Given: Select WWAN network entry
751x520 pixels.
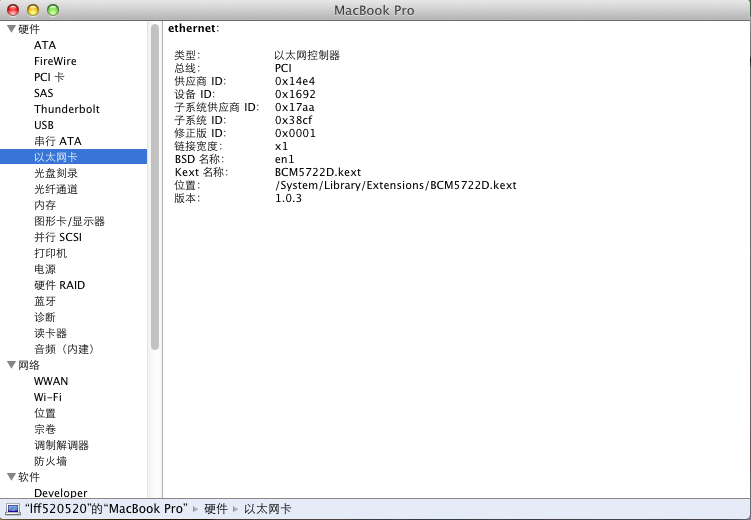Looking at the screenshot, I should (51, 381).
